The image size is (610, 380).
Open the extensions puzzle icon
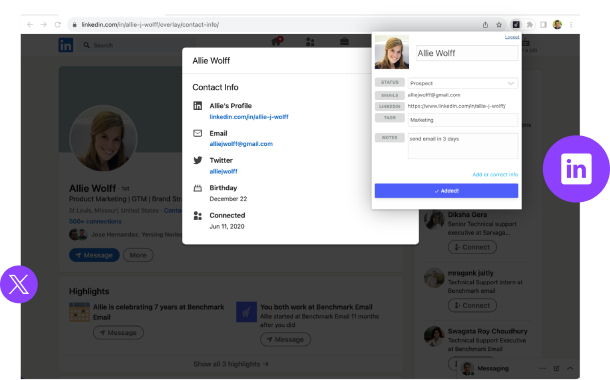(529, 25)
